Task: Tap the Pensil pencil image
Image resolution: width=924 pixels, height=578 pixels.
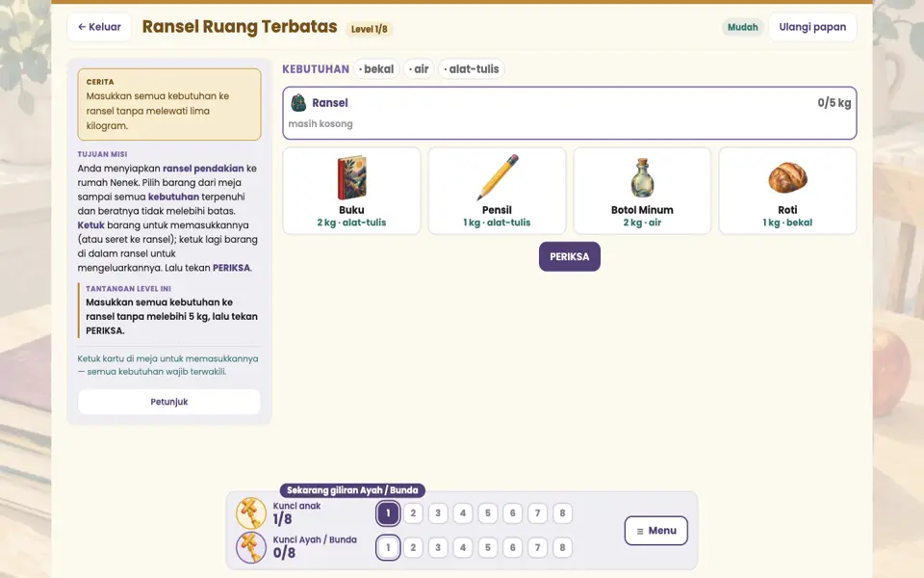Action: [x=498, y=177]
